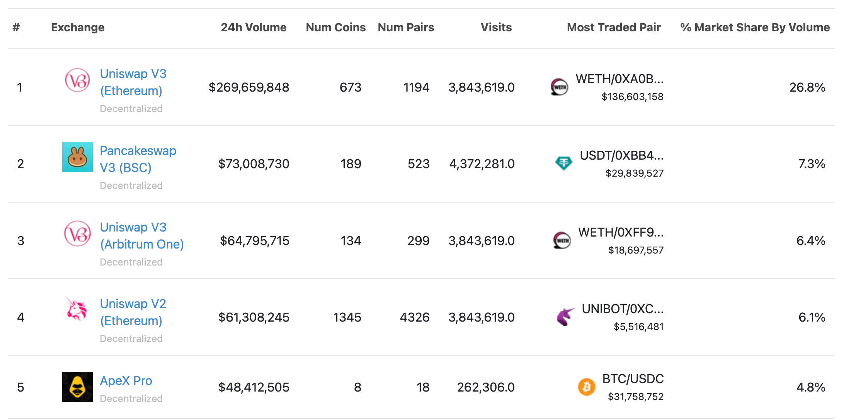Click the orange Bitcoin coin icon

(586, 387)
